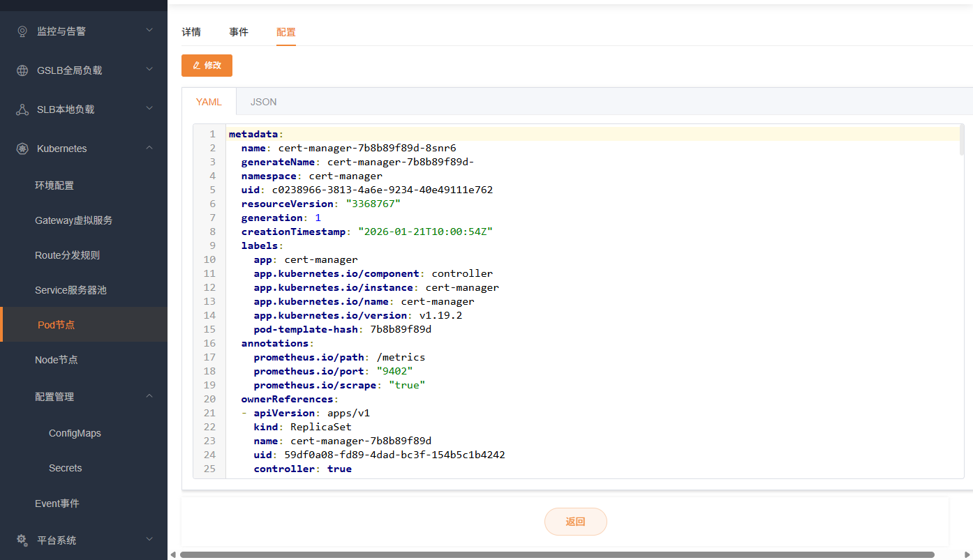The width and height of the screenshot is (973, 560).
Task: Click the GSLB globe icon
Action: pyautogui.click(x=22, y=70)
